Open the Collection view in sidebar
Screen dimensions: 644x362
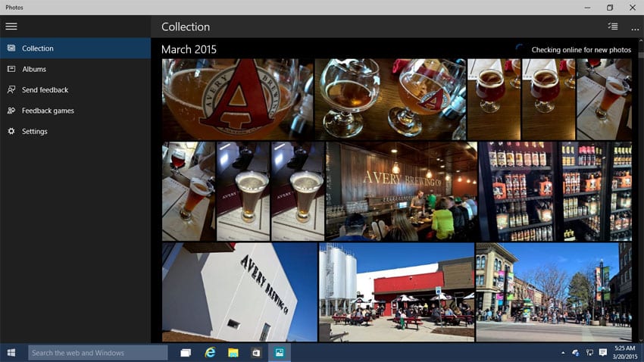pyautogui.click(x=38, y=48)
